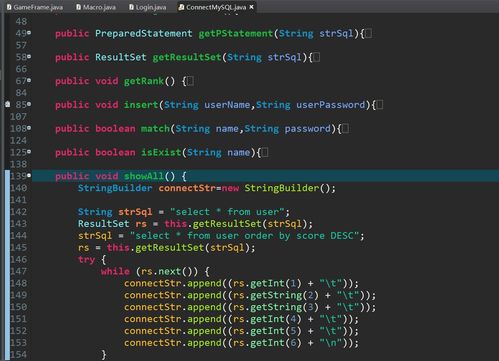Click the Macro.java file icon
The image size is (499, 361).
(x=78, y=7)
